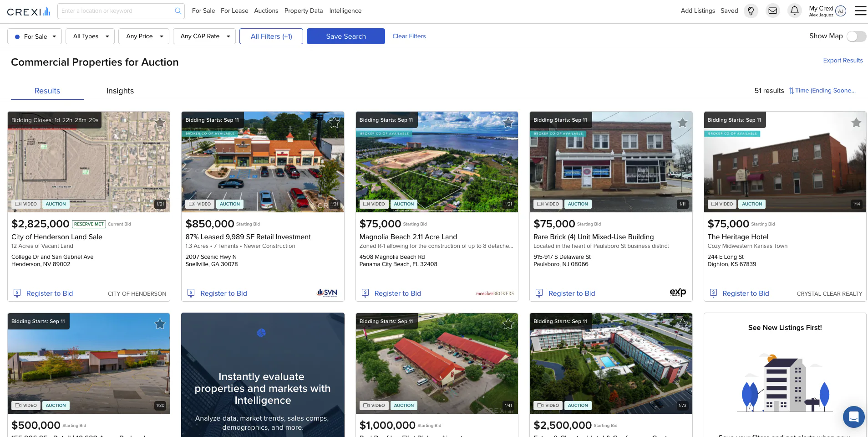Open the notifications bell

(x=795, y=10)
